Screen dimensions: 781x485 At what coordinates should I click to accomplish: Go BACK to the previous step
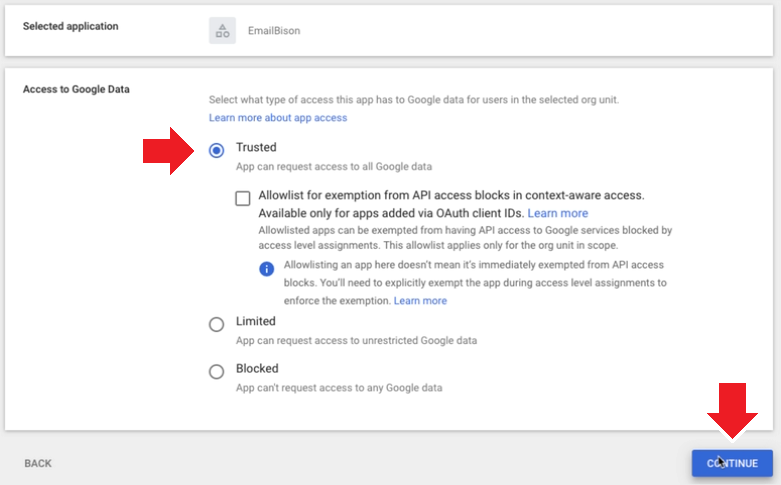38,464
